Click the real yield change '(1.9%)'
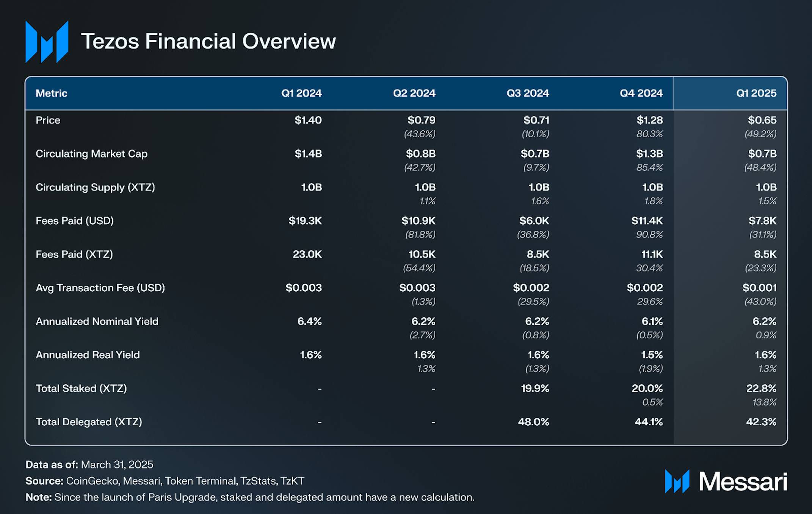 click(651, 369)
